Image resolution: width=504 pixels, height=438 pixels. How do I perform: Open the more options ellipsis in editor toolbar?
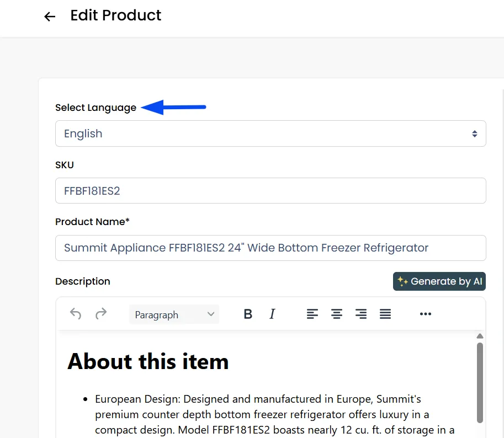point(425,314)
